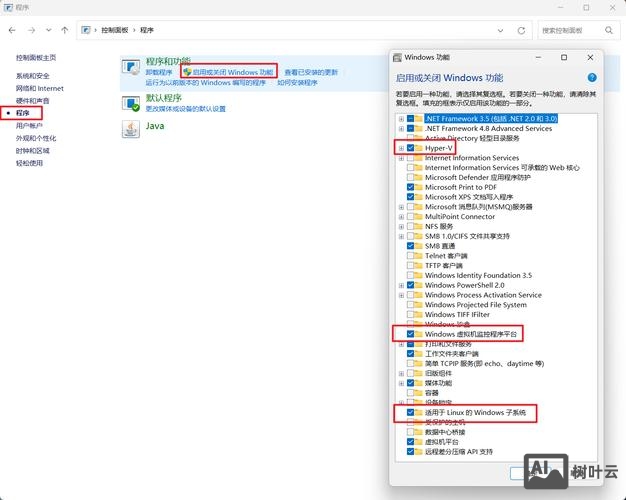Viewport: 626px width, 500px height.
Task: Click folder icon beside Windows TIFF IFilter
Action: [x=418, y=314]
